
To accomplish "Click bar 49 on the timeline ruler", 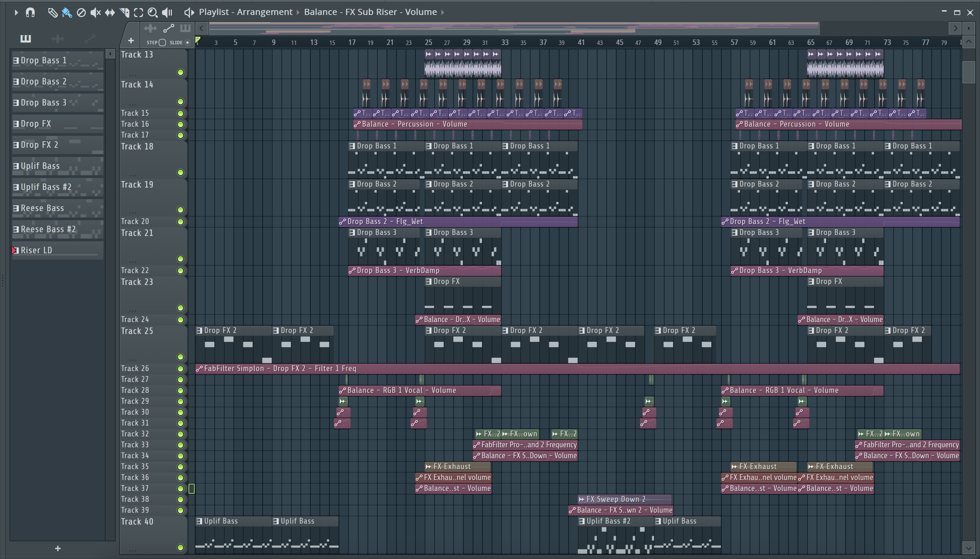I will coord(658,42).
